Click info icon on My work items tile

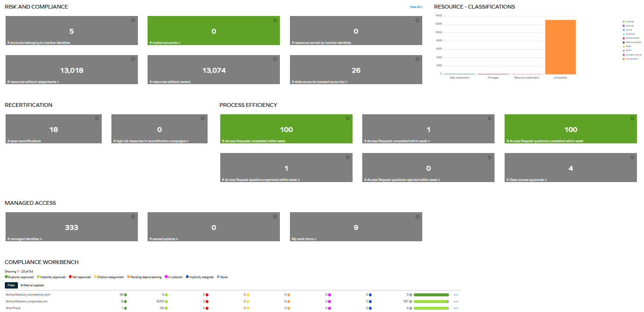point(417,217)
